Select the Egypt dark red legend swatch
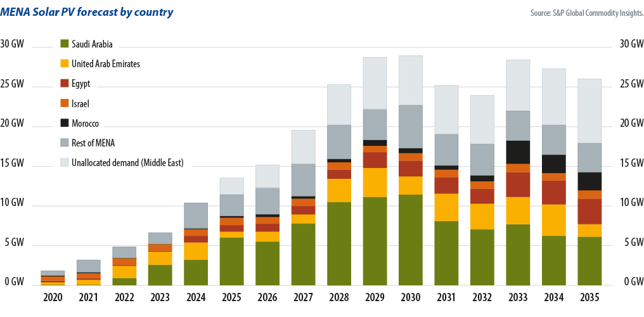This screenshot has height=317, width=644. click(x=64, y=84)
